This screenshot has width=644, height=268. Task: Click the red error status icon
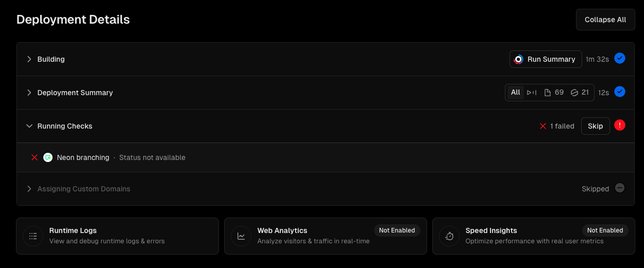point(620,125)
